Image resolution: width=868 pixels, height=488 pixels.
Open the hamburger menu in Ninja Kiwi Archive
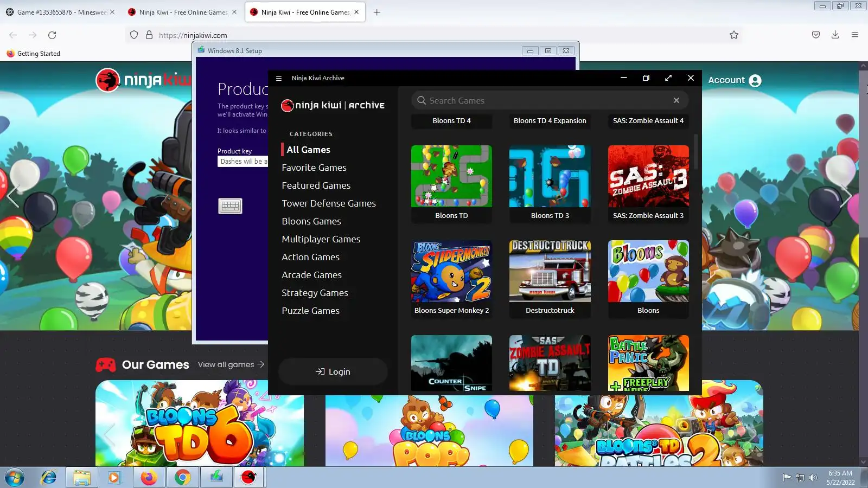tap(279, 78)
